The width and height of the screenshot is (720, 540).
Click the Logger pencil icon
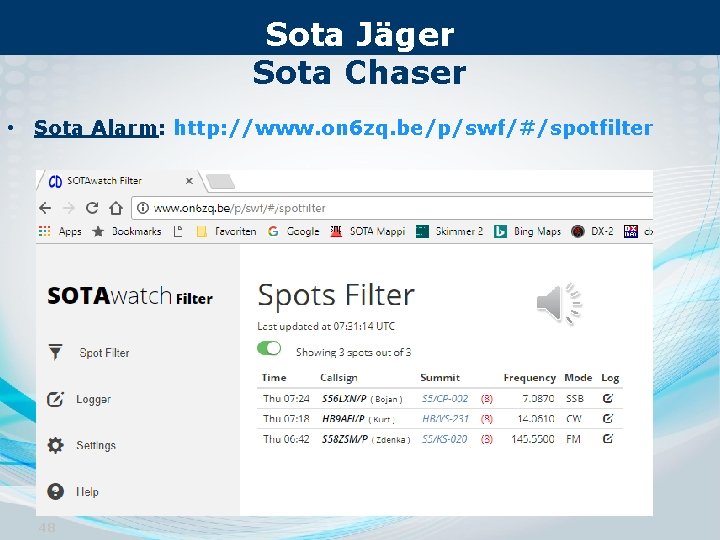[56, 399]
